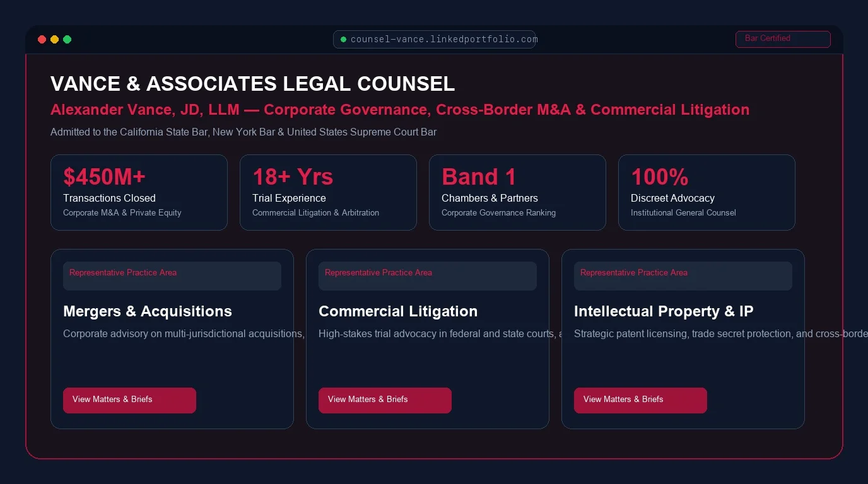
Task: Open View Matters & Briefs under Commercial Litigation
Action: coord(385,400)
